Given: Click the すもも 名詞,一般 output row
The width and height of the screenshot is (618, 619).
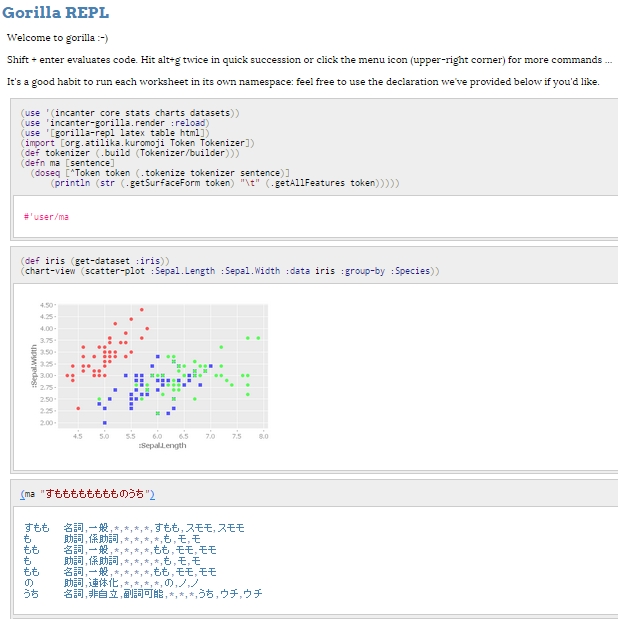Looking at the screenshot, I should [134, 528].
